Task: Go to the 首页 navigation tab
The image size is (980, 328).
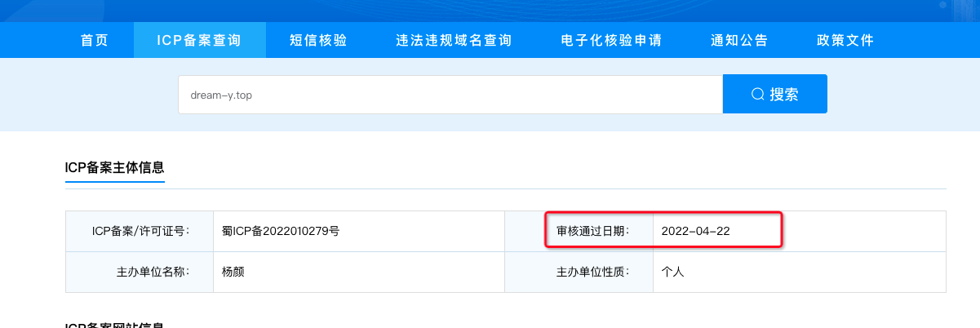Action: (x=95, y=40)
